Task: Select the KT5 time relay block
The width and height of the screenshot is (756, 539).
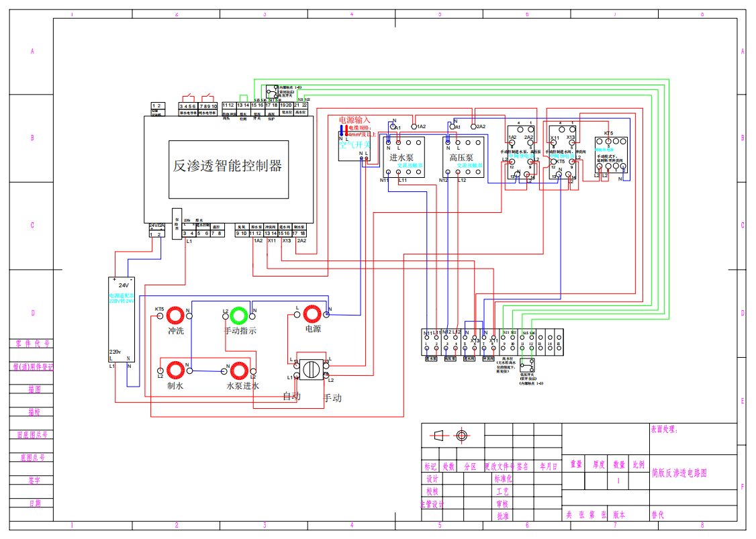Action: pyautogui.click(x=611, y=155)
